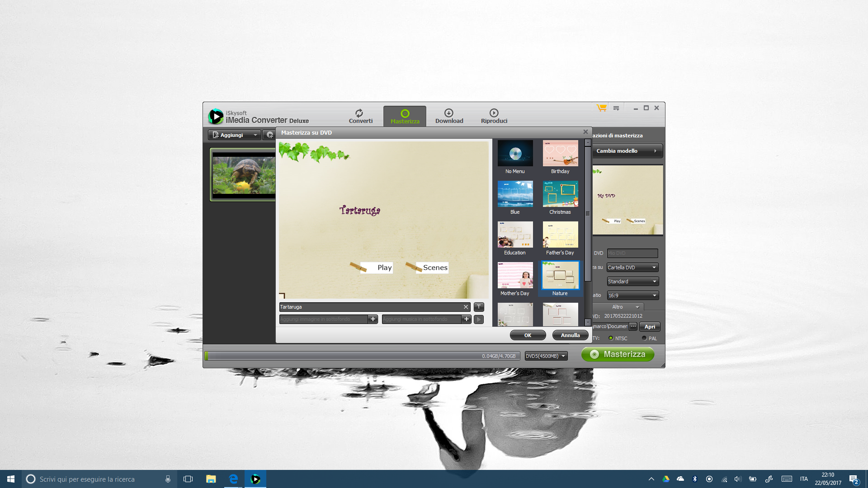Click Google Drive tray icon
Screen dimensions: 868x488
(666, 479)
